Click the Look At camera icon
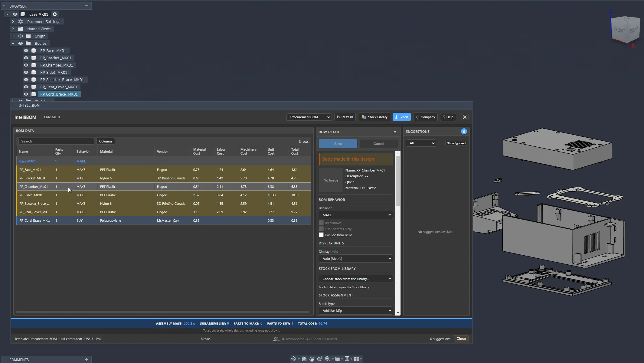 tap(304, 359)
